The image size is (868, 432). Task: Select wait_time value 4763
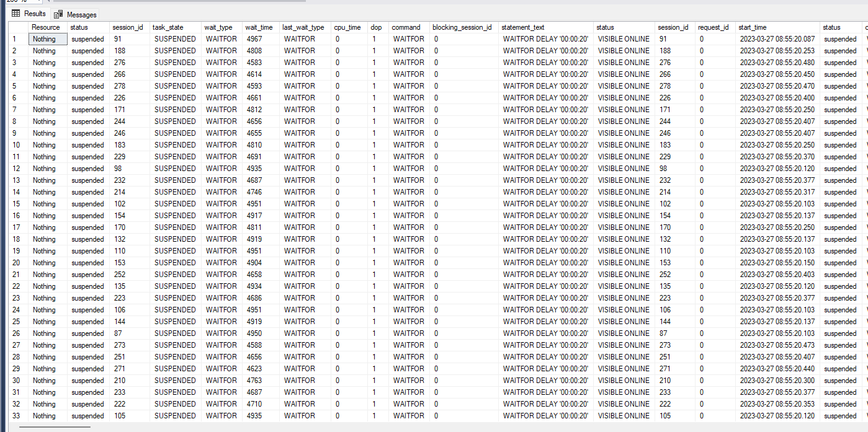(261, 381)
